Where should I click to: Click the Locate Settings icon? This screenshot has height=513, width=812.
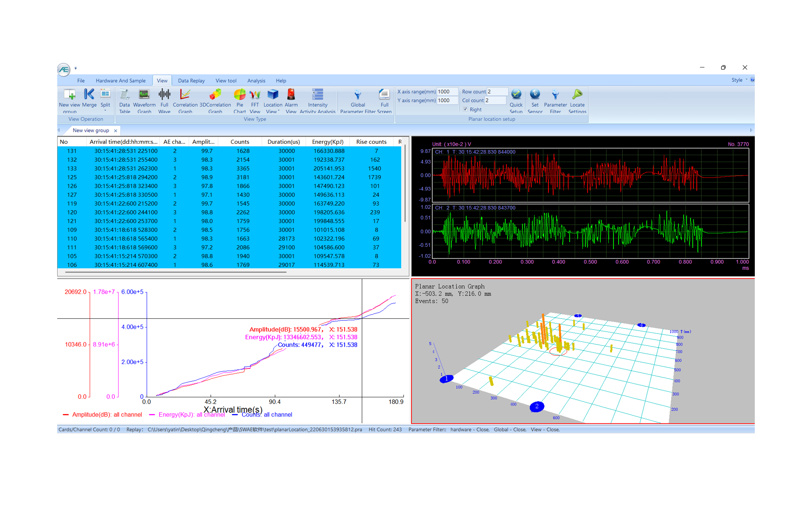pyautogui.click(x=577, y=95)
